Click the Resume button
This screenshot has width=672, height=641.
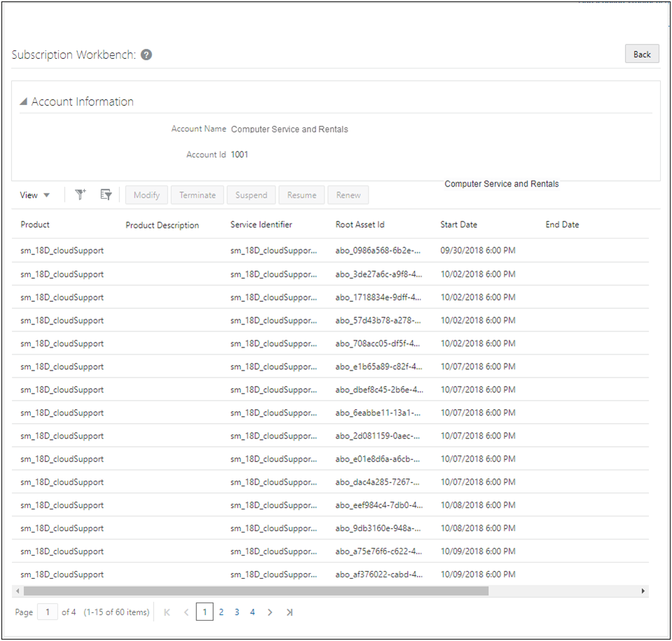(x=301, y=195)
